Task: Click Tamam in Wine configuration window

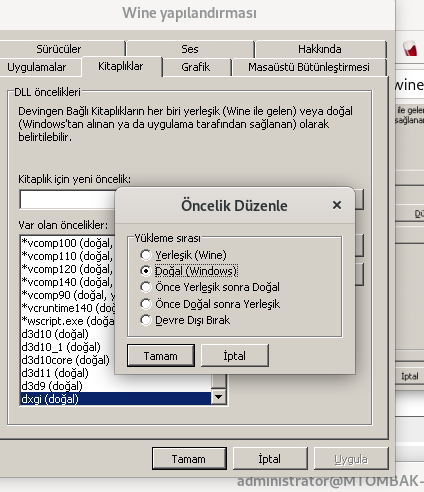Action: pos(189,459)
